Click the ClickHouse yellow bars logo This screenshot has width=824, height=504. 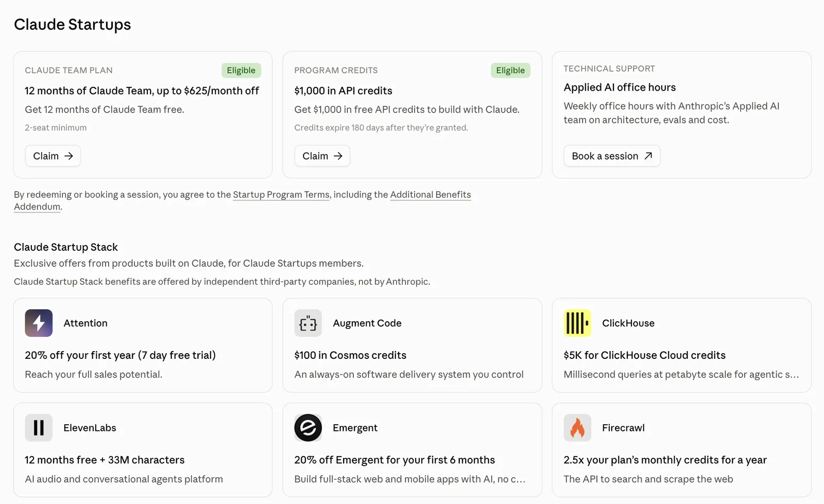577,323
